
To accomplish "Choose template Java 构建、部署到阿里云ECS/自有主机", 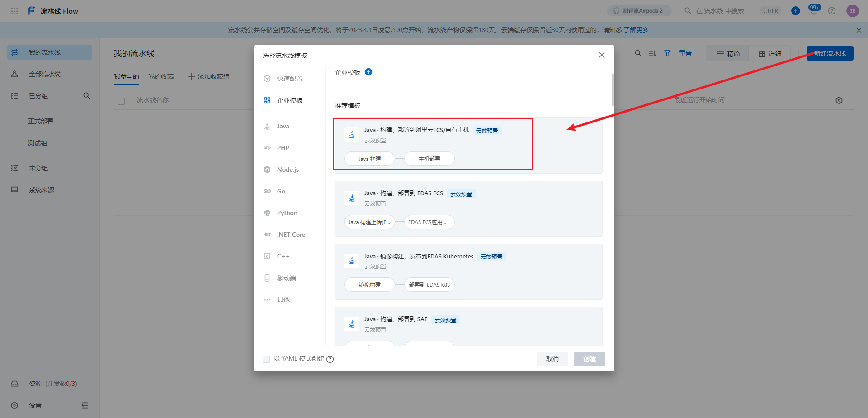I will [x=468, y=146].
